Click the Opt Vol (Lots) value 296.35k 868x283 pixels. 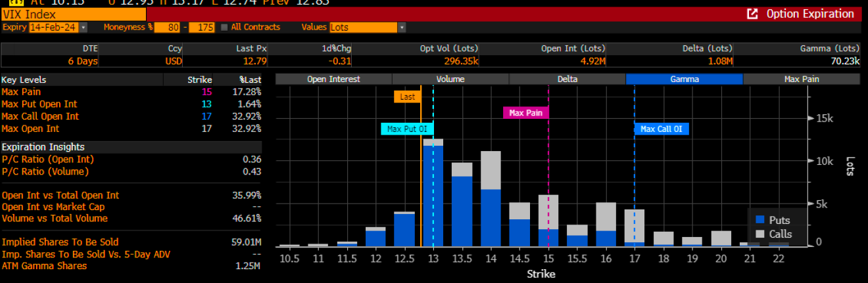[460, 61]
